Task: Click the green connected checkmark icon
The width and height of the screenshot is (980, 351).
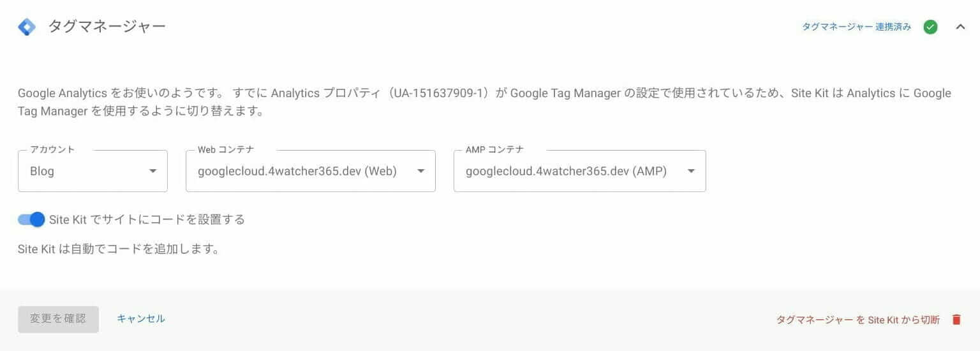Action: pyautogui.click(x=930, y=27)
